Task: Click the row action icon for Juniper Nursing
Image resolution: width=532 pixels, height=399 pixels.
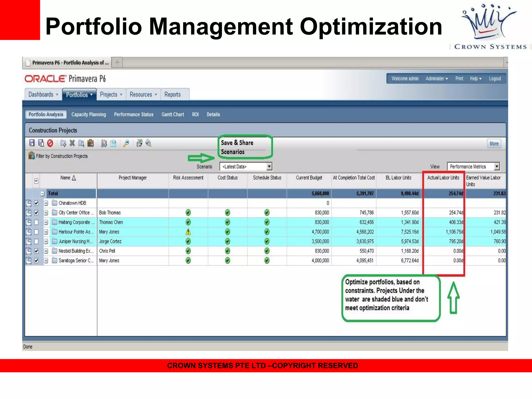Action: [x=29, y=241]
